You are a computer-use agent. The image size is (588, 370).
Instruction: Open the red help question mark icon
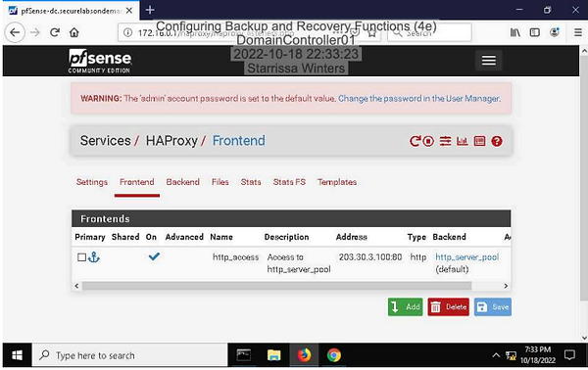(497, 141)
